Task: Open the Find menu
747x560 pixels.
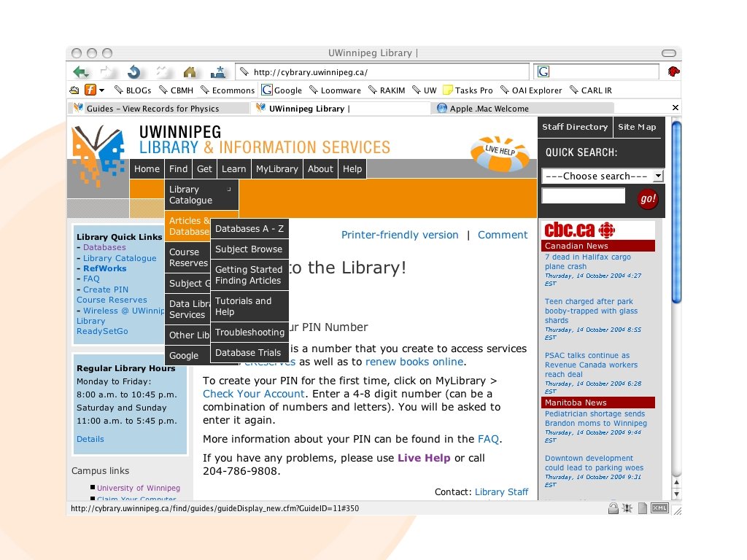Action: 178,169
